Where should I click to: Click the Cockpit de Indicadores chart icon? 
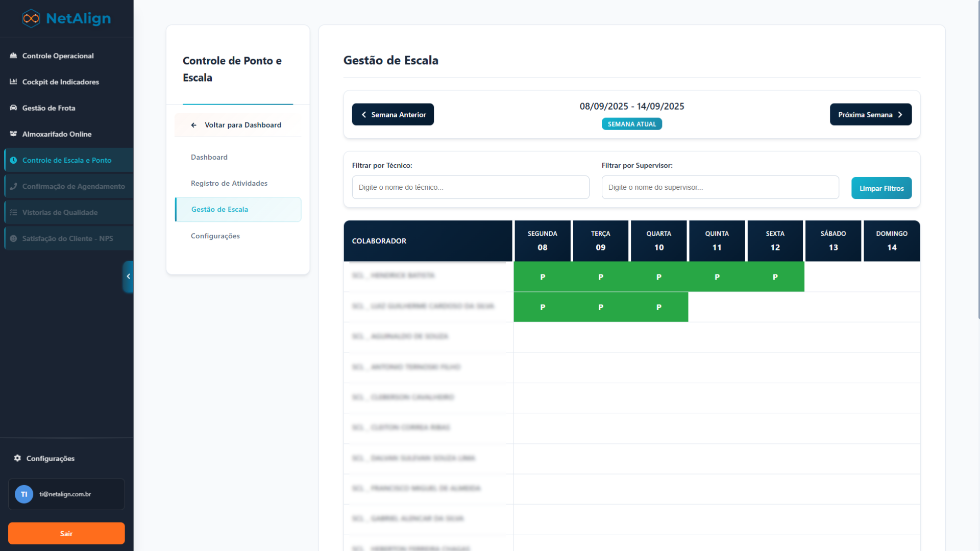pos(13,82)
